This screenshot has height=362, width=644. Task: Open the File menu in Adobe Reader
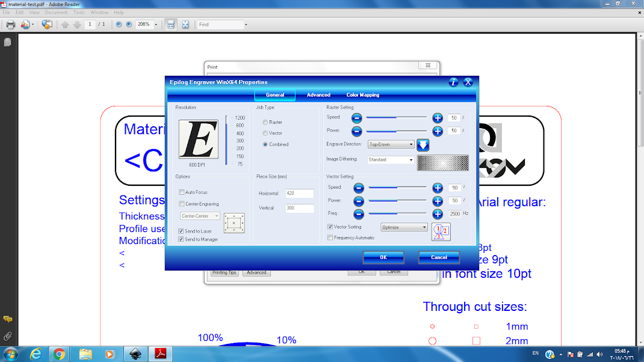click(7, 13)
